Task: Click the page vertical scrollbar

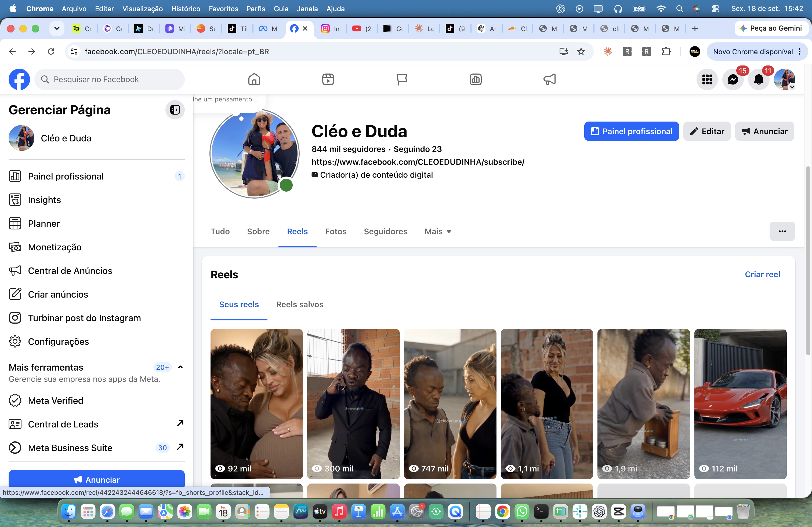Action: 807,261
